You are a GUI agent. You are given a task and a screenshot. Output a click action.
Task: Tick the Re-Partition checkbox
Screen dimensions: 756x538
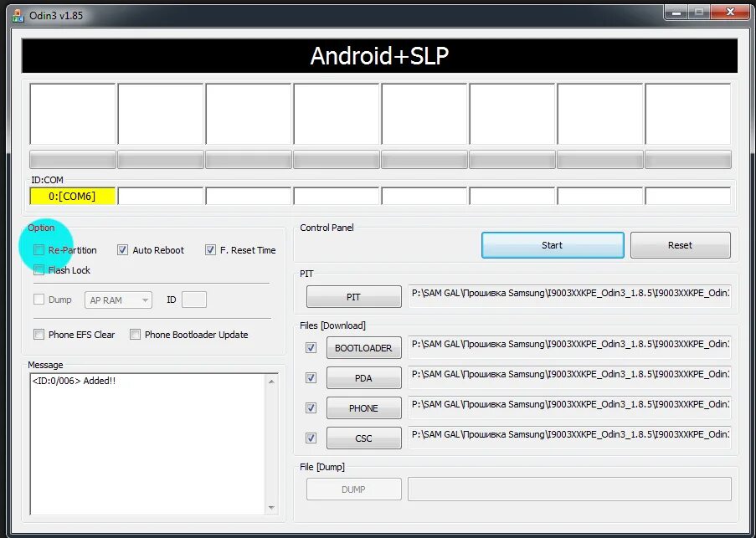pos(39,250)
